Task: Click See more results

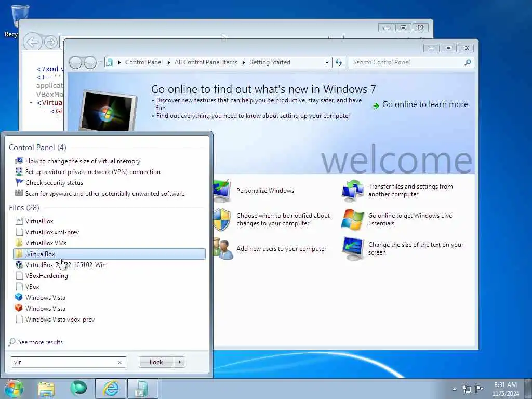Action: tap(41, 342)
